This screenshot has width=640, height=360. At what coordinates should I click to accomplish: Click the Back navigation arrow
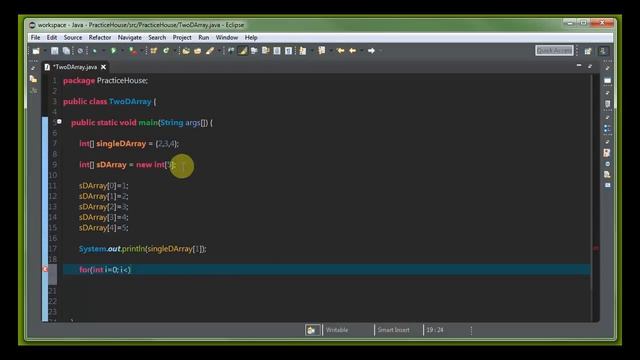(352, 51)
